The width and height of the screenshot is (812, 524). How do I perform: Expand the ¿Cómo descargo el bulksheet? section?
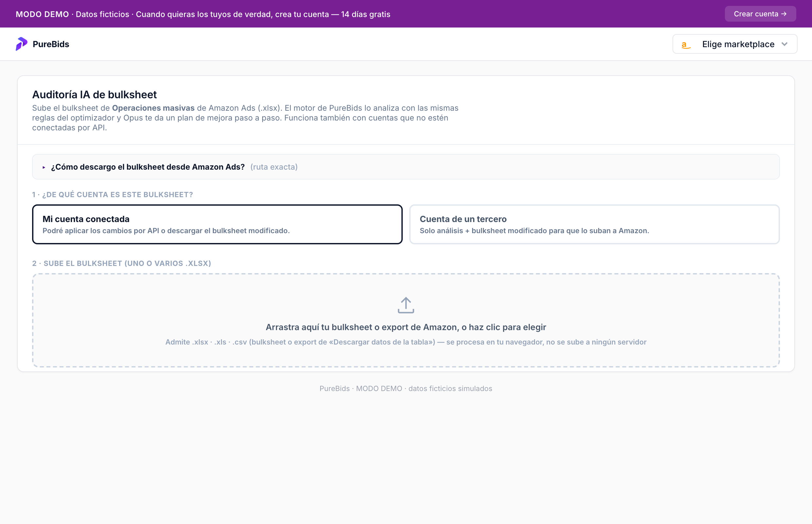point(406,167)
